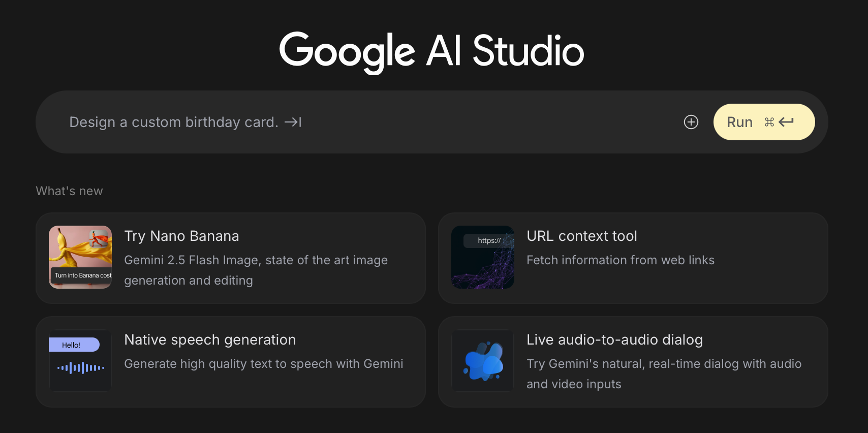Click the tab-arrow icon after the prompt suggestion
This screenshot has width=868, height=433.
click(x=293, y=122)
